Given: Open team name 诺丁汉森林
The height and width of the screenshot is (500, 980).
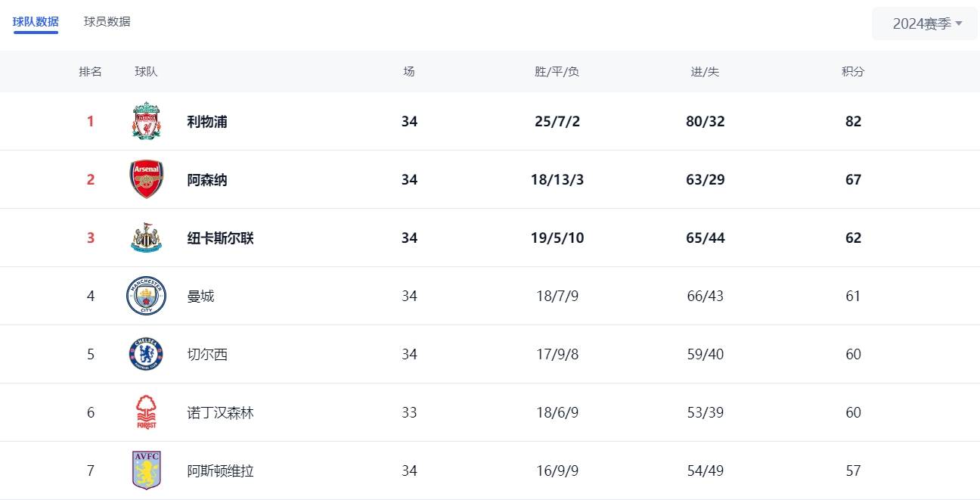Looking at the screenshot, I should [221, 412].
